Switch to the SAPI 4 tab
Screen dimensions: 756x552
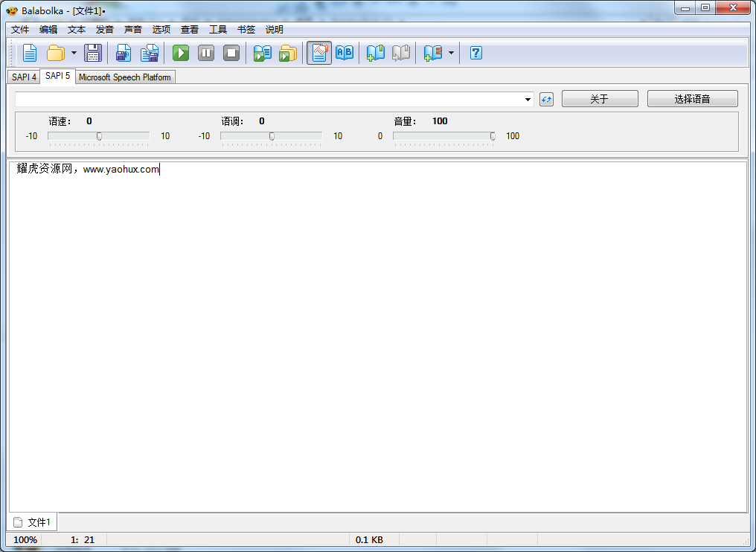pyautogui.click(x=24, y=77)
